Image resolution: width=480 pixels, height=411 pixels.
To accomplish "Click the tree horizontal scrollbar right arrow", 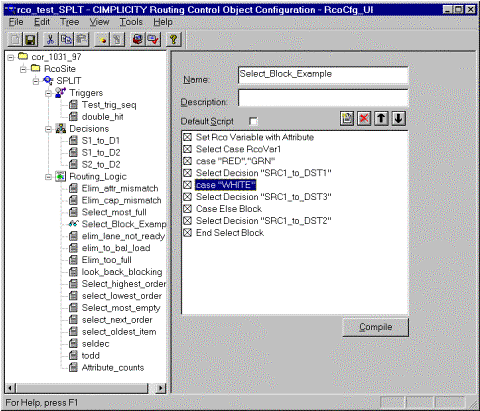I will pyautogui.click(x=161, y=388).
